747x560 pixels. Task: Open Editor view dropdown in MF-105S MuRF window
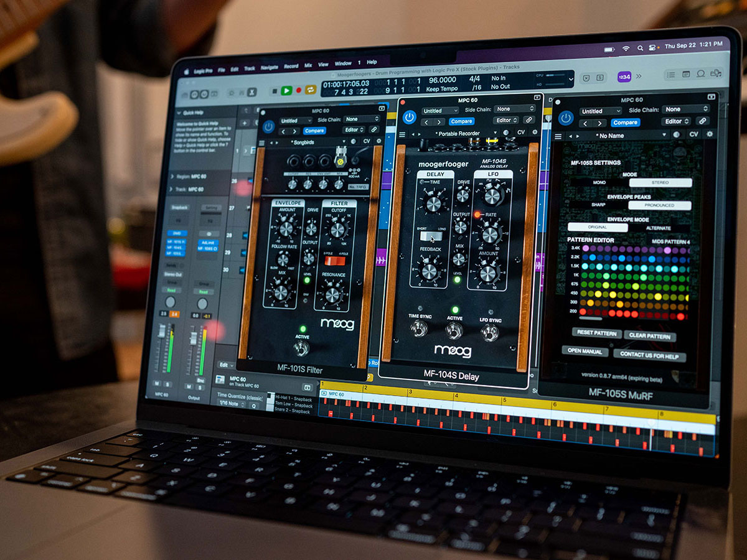click(676, 122)
